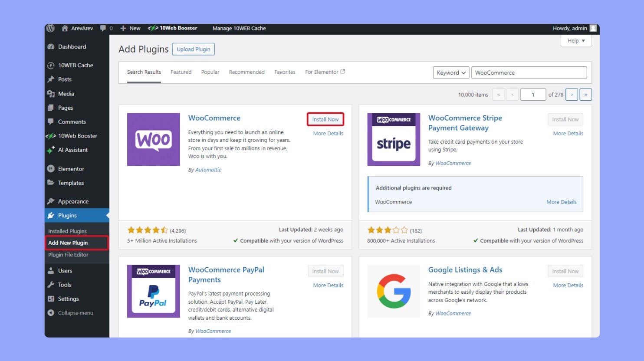Click the Upload Plugin button

point(193,49)
